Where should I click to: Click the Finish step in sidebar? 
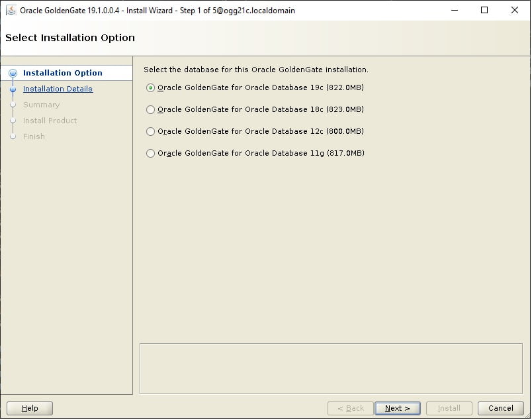pyautogui.click(x=34, y=136)
